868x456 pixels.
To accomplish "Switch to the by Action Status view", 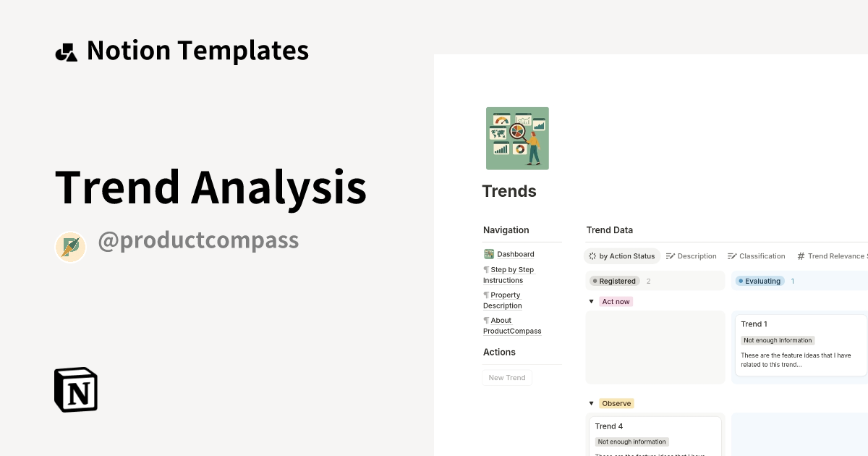I will click(x=626, y=256).
